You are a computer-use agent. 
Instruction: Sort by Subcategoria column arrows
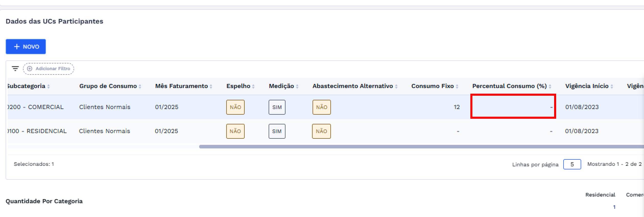pos(49,86)
